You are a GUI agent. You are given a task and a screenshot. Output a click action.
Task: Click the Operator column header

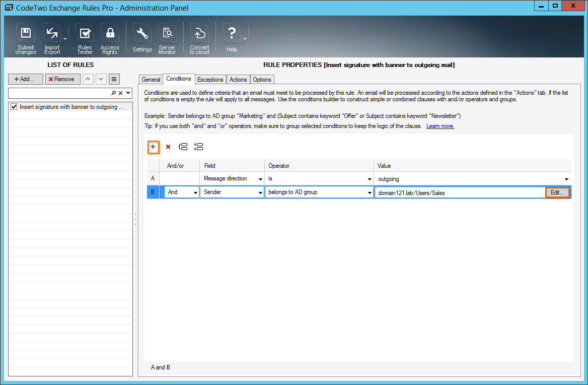coord(319,166)
